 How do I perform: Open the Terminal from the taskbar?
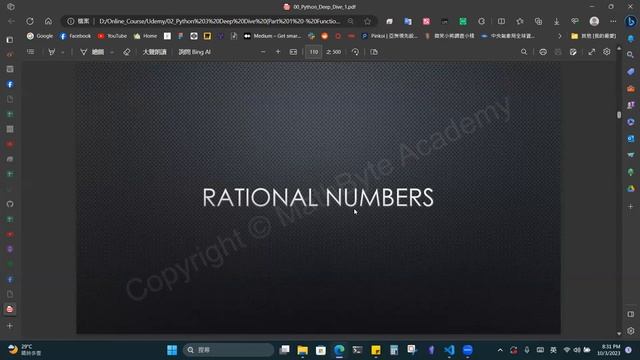click(357, 350)
